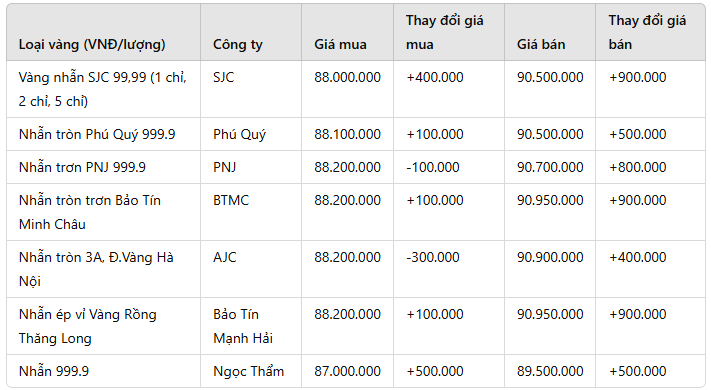711x390 pixels.
Task: Select the -300.000 buy change for AJC
Action: (x=433, y=258)
